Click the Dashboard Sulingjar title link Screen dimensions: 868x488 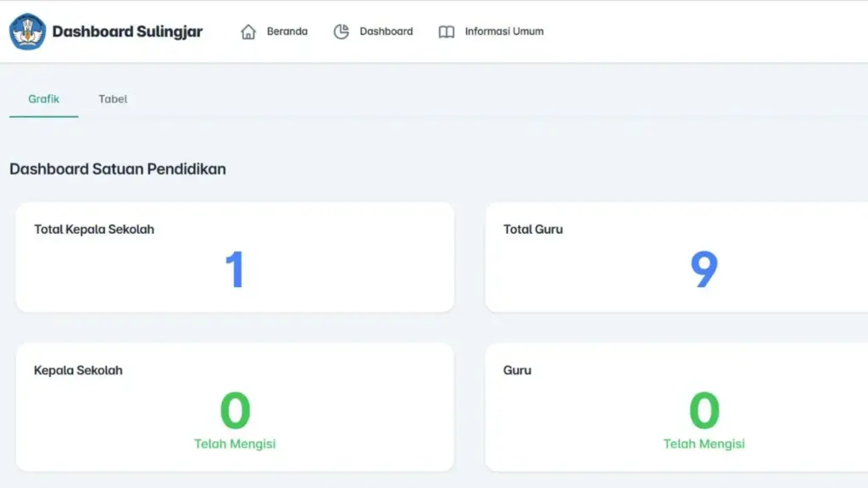[x=127, y=31]
